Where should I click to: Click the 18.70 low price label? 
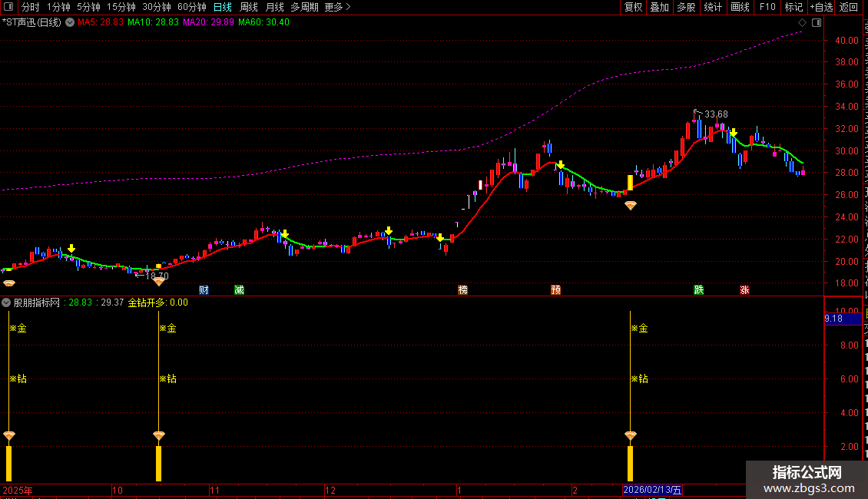click(157, 276)
